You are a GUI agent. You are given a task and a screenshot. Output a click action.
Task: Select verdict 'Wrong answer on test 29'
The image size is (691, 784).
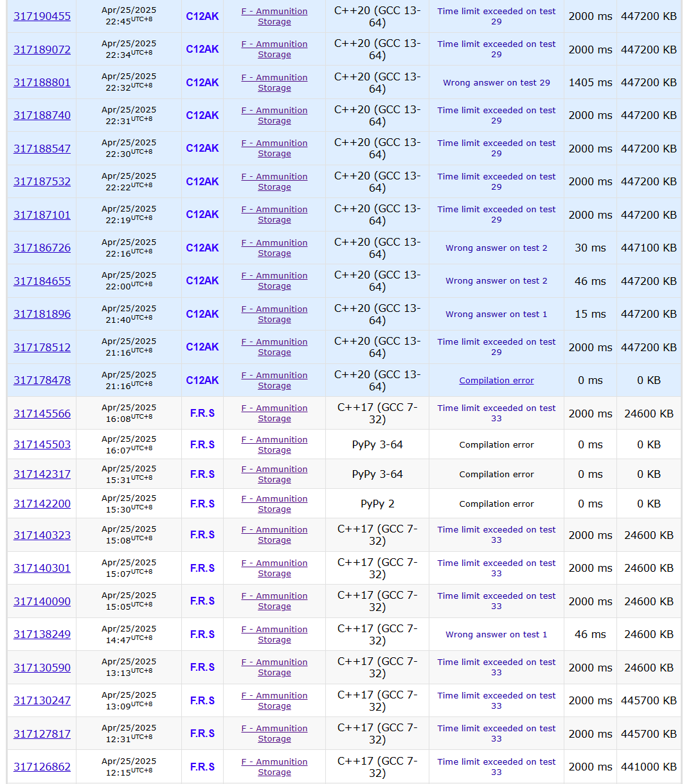click(496, 82)
